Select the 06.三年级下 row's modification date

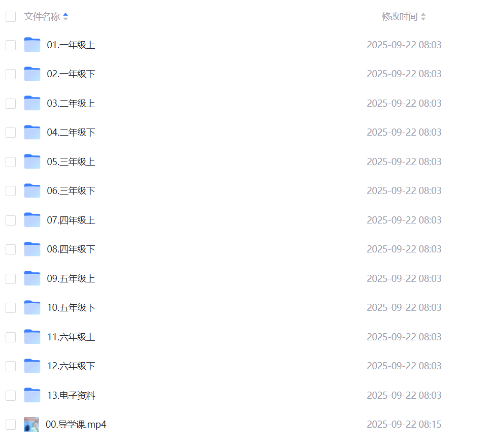pos(404,190)
